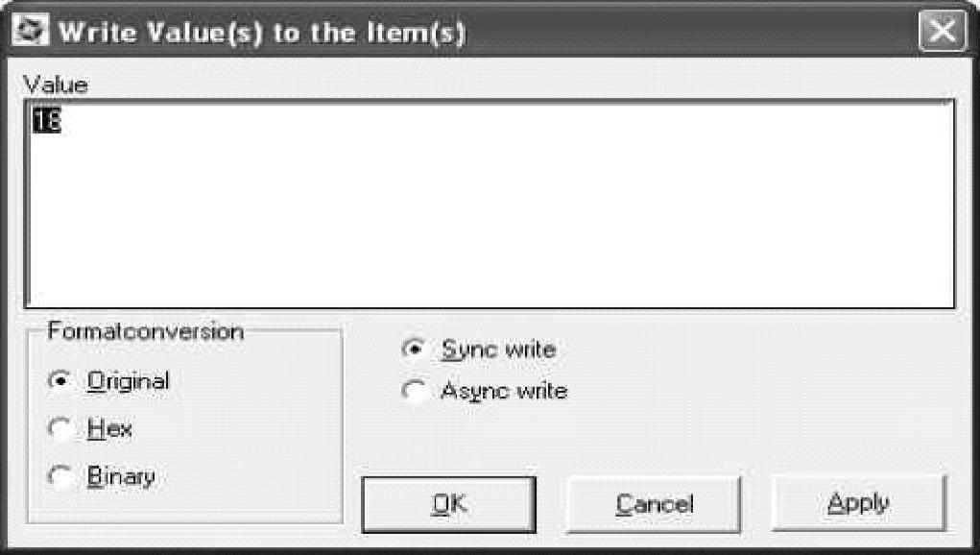Click the dialog's title bar application icon
Screen dimensions: 980x555
click(x=33, y=32)
